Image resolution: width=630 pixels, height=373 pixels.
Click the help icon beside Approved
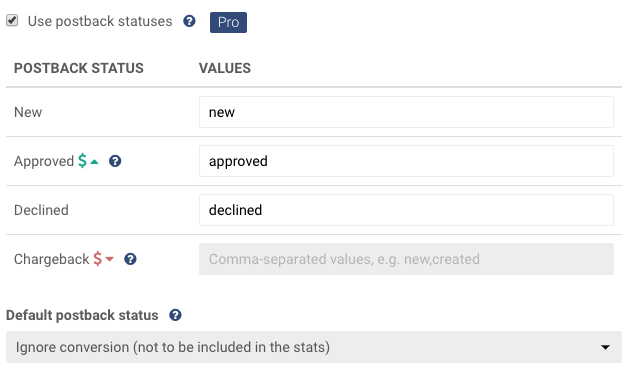tap(115, 161)
